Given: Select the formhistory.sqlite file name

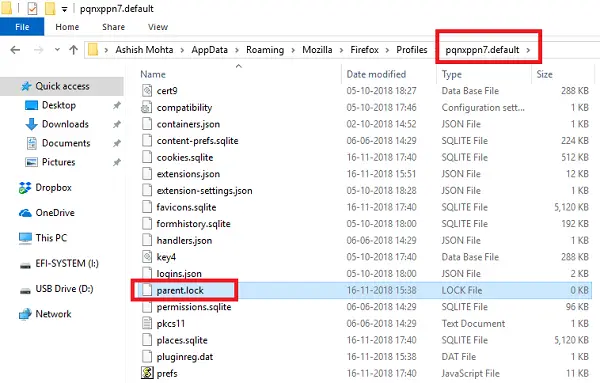Looking at the screenshot, I should [x=194, y=224].
